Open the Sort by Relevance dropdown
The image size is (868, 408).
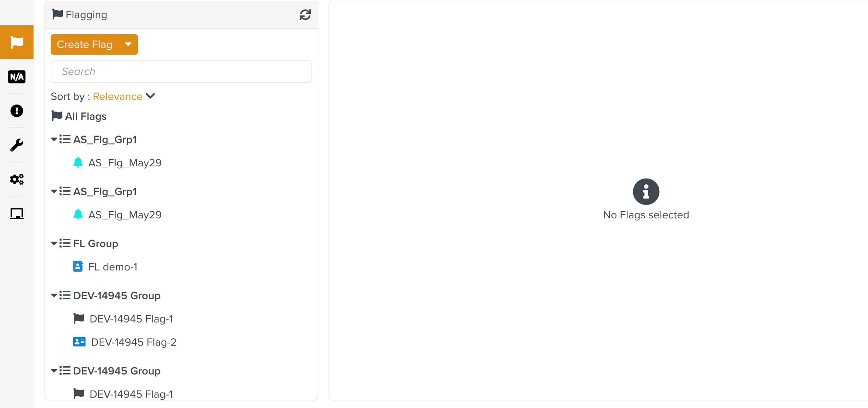click(124, 96)
